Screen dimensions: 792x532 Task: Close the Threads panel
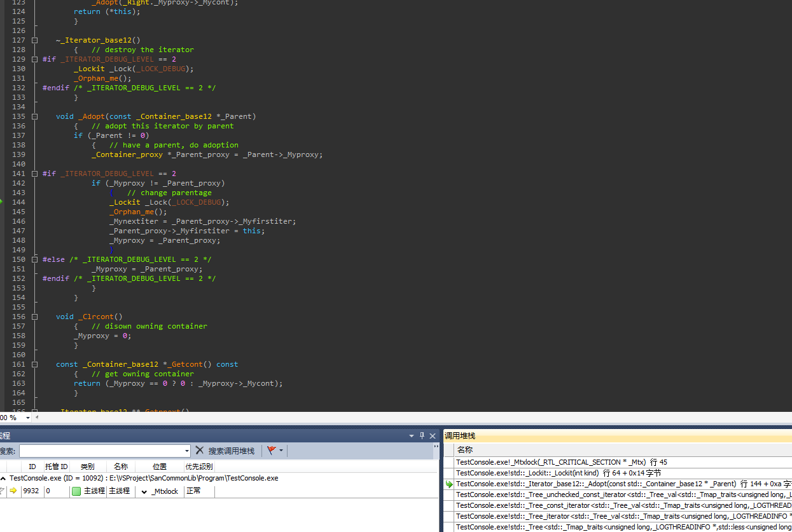433,436
